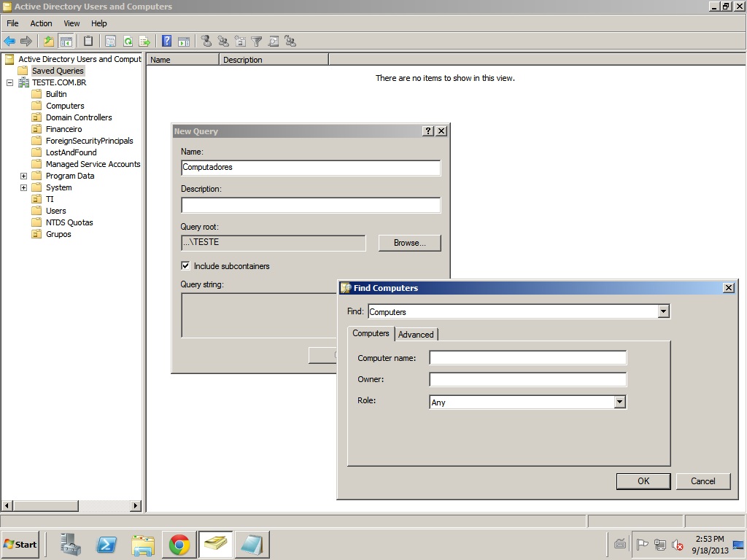
Task: Expand the Program Data folder
Action: click(x=23, y=176)
